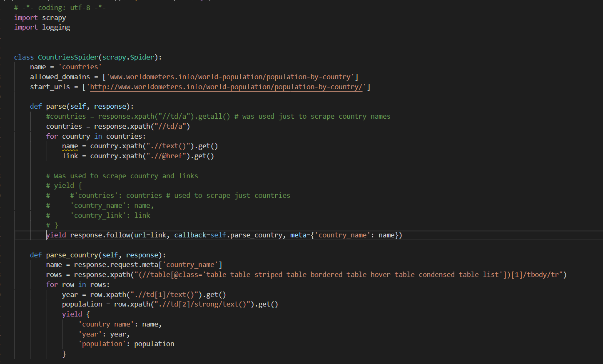Click the allowed_domains URL string

click(231, 77)
